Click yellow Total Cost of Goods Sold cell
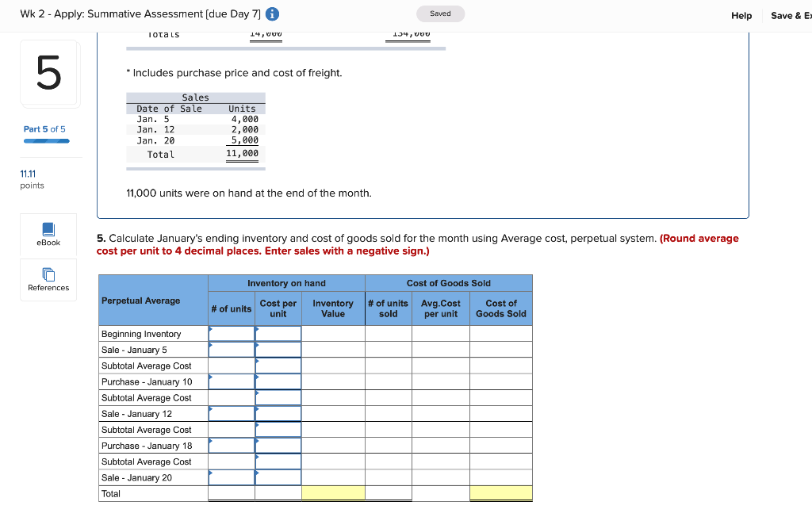The image size is (812, 517). (x=500, y=493)
